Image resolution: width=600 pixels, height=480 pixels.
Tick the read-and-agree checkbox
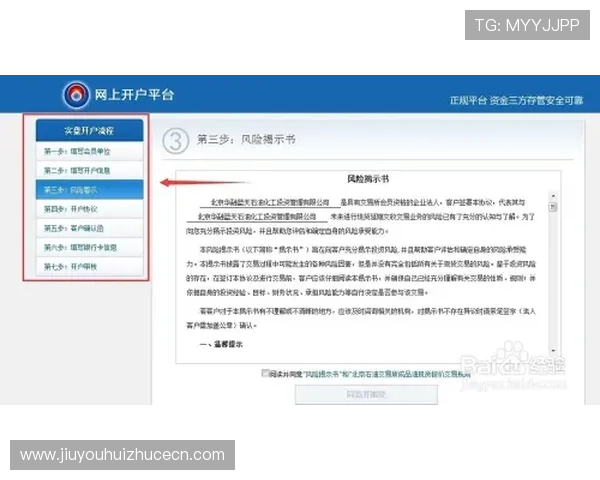point(265,373)
